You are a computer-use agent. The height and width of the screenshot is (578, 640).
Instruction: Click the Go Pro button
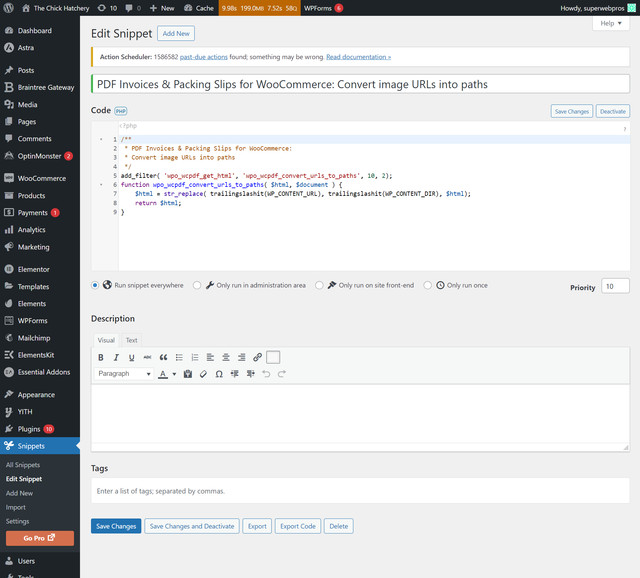pyautogui.click(x=40, y=538)
